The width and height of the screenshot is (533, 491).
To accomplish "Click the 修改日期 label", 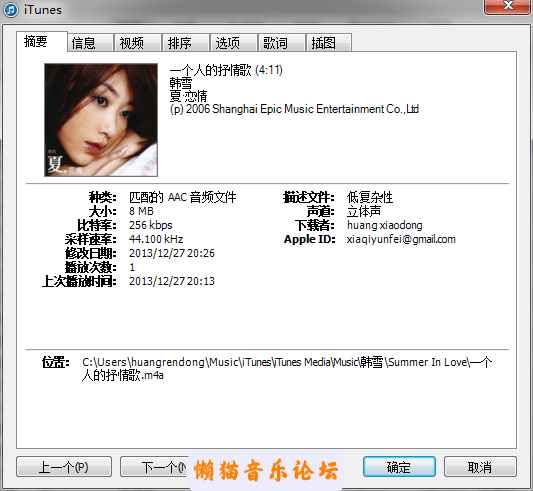I will click(91, 253).
